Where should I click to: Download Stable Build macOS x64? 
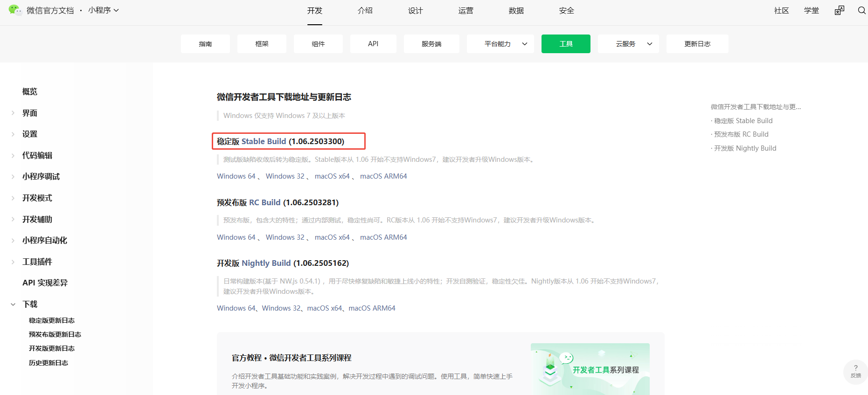tap(332, 176)
